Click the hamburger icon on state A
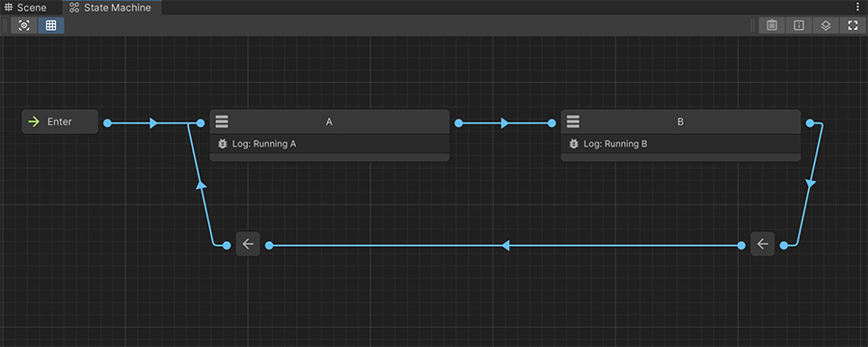The image size is (868, 347). tap(222, 121)
